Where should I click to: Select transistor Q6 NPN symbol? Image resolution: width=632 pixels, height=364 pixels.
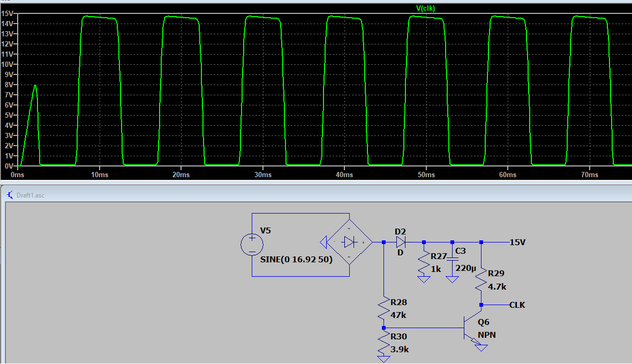[x=472, y=328]
